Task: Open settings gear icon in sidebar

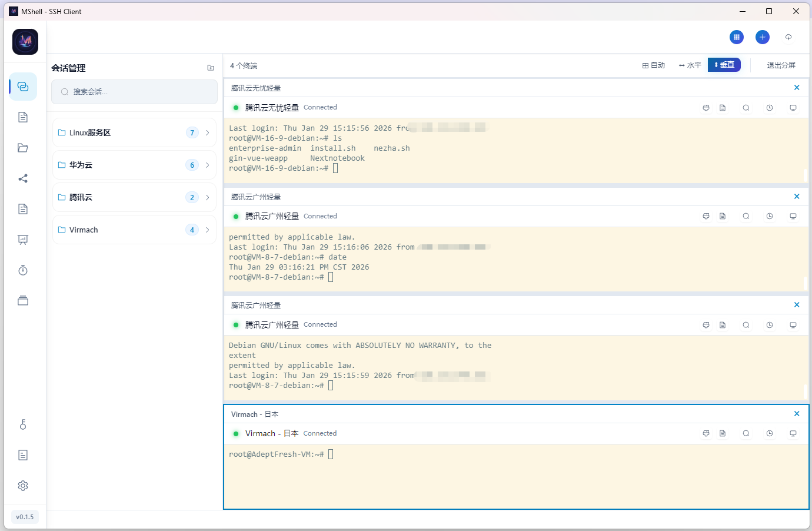Action: coord(23,486)
